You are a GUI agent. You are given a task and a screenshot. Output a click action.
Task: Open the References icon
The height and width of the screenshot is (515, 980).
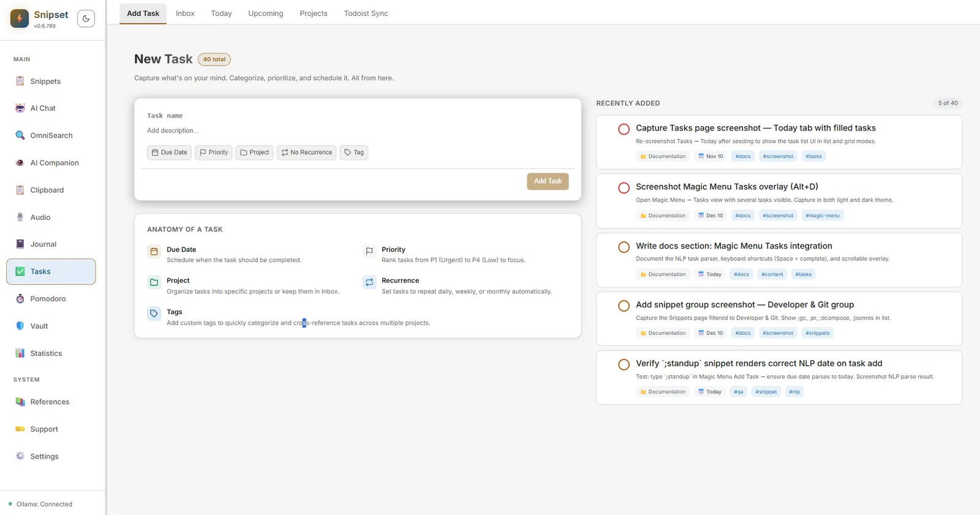click(x=20, y=402)
